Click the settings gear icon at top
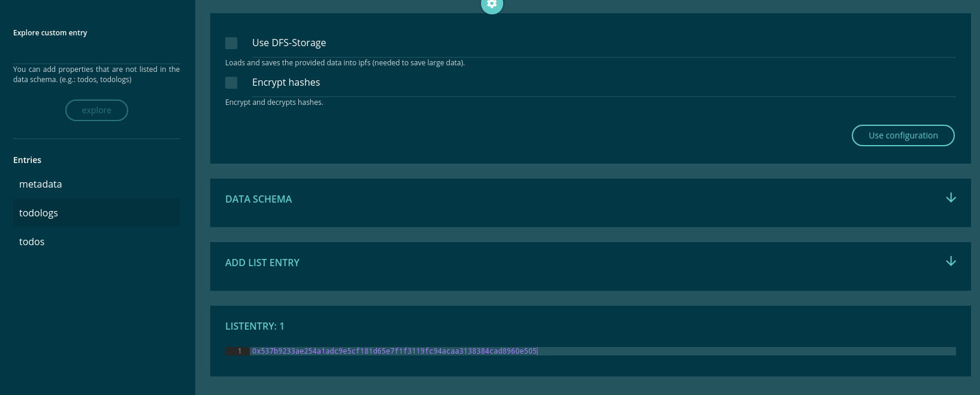The height and width of the screenshot is (395, 980). tap(492, 4)
